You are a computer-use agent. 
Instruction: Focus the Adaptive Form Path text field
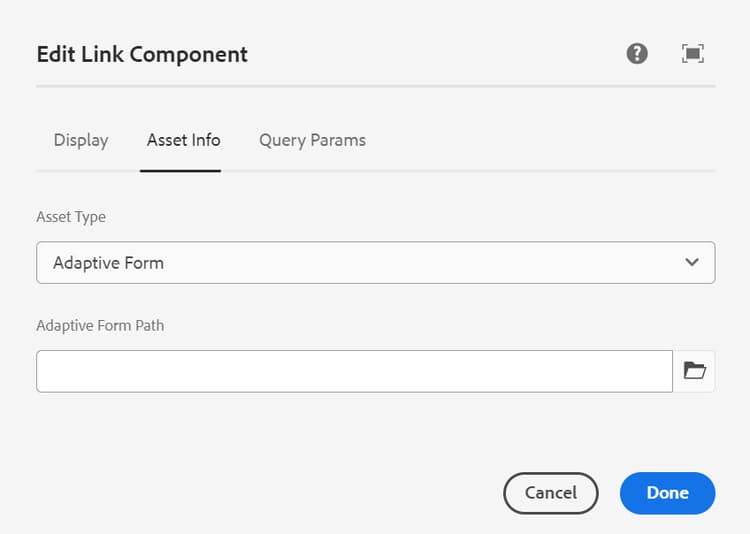(x=354, y=371)
